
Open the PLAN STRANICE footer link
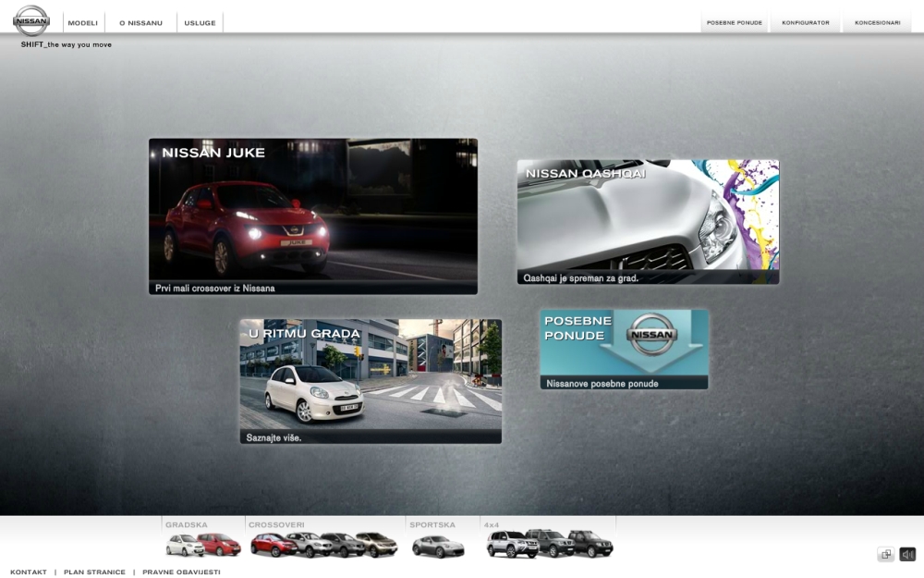(x=94, y=572)
